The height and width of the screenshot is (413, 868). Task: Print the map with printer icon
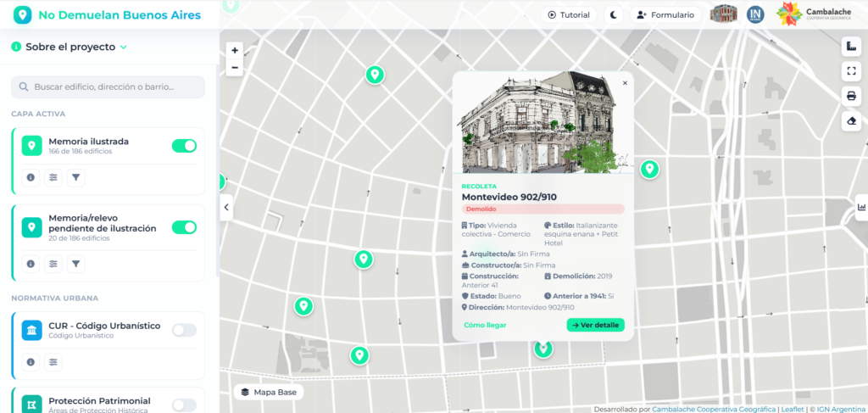[x=851, y=97]
